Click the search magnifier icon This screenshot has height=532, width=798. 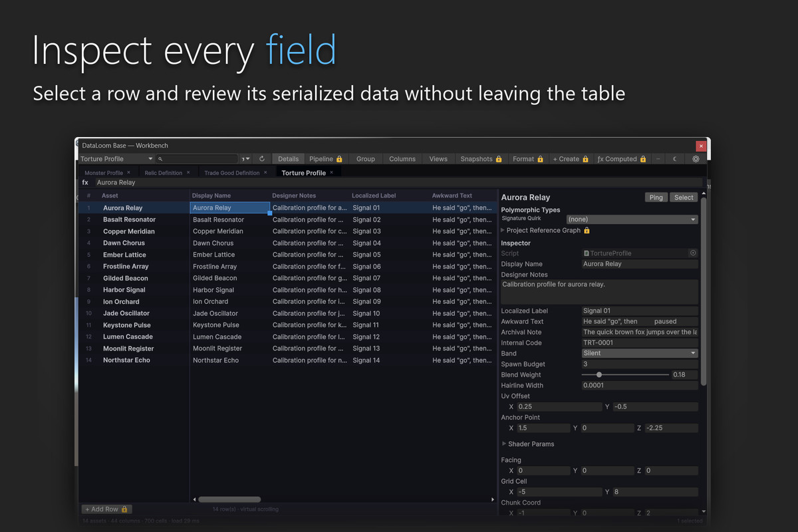coord(161,159)
